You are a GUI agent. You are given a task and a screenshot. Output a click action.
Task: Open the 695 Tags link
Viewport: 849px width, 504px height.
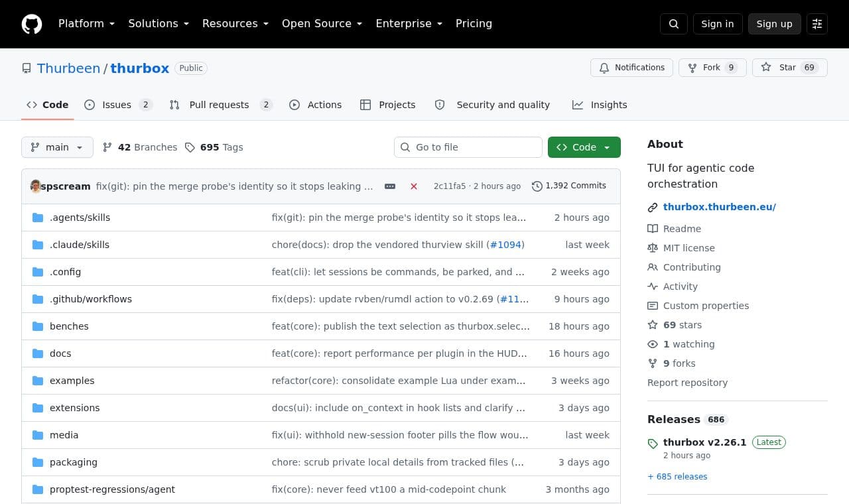tap(214, 147)
